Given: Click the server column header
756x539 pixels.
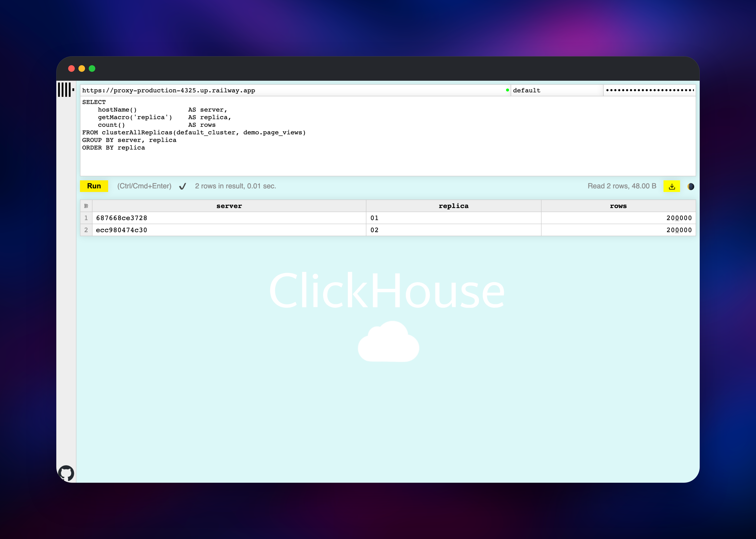Looking at the screenshot, I should (x=229, y=206).
